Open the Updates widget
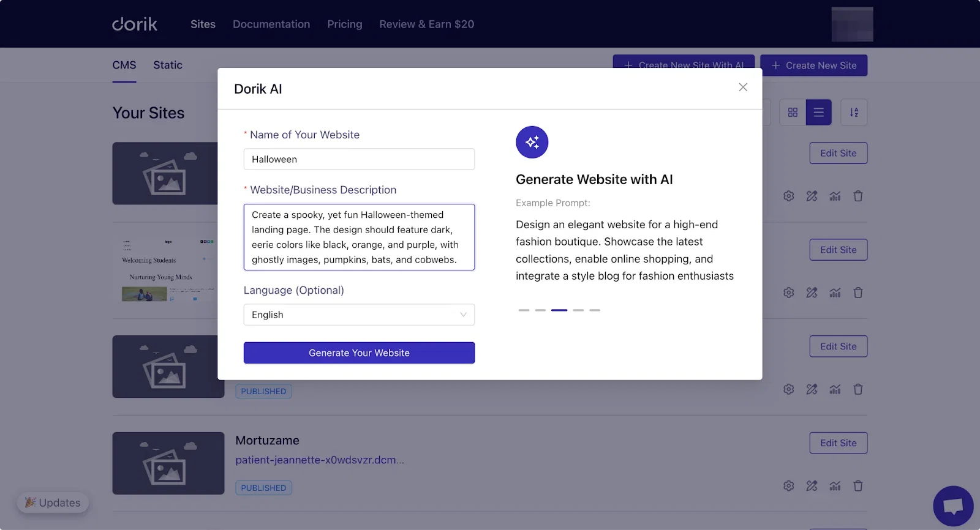 [x=53, y=502]
